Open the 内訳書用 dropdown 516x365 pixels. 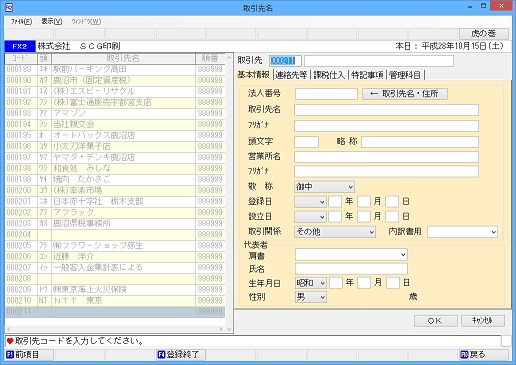[462, 232]
